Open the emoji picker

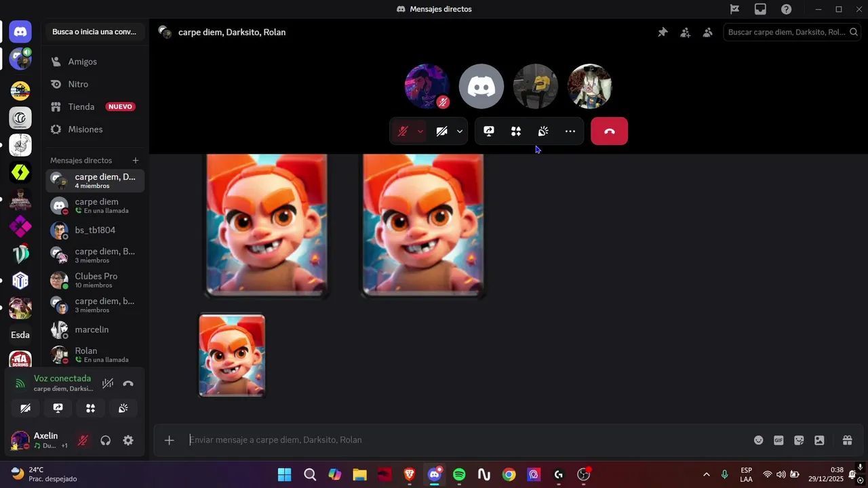coord(759,441)
